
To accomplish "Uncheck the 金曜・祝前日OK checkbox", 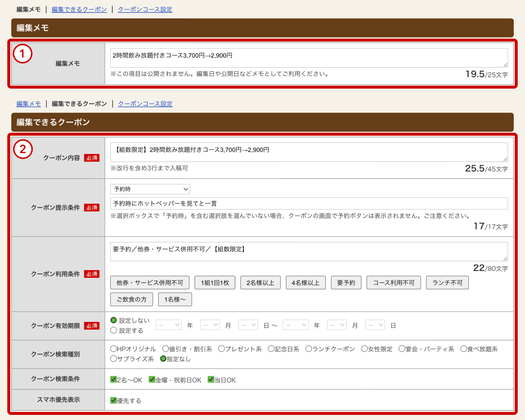I will tap(152, 380).
